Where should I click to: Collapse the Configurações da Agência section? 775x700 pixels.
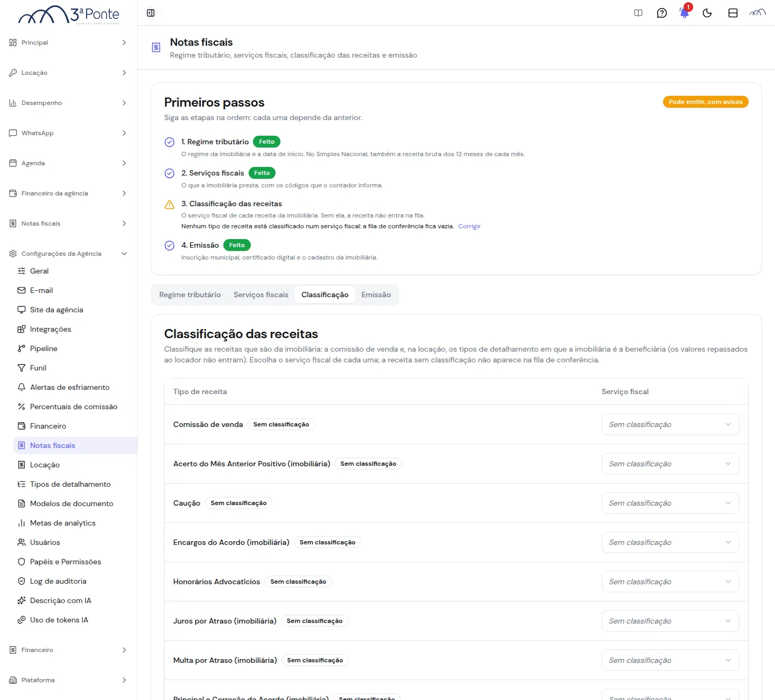coord(68,254)
